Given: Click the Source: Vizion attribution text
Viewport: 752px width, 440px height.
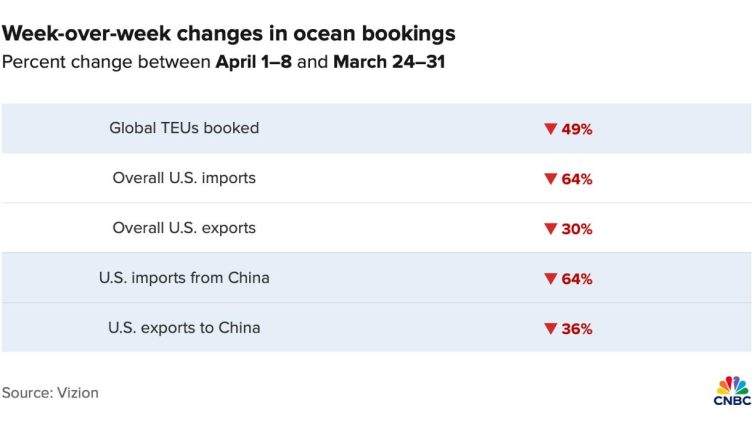Looking at the screenshot, I should 50,393.
